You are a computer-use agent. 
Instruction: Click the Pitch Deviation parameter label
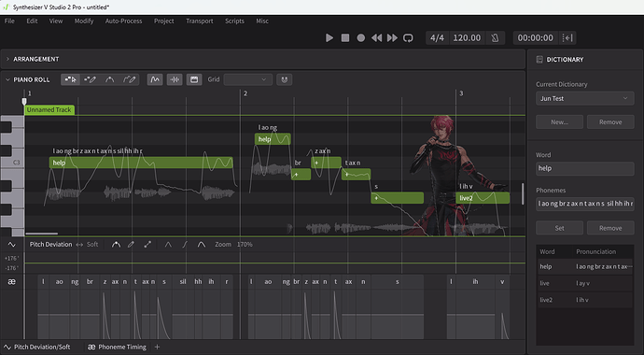(50, 245)
